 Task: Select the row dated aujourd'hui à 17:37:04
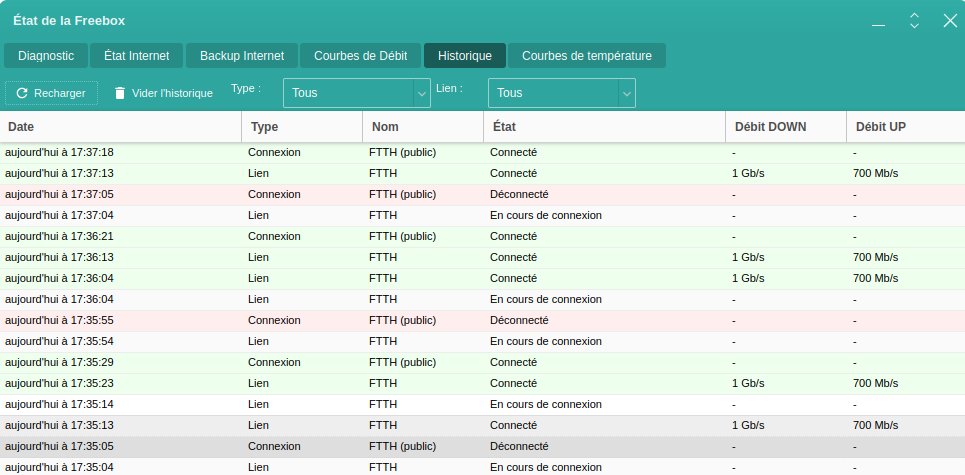[482, 215]
